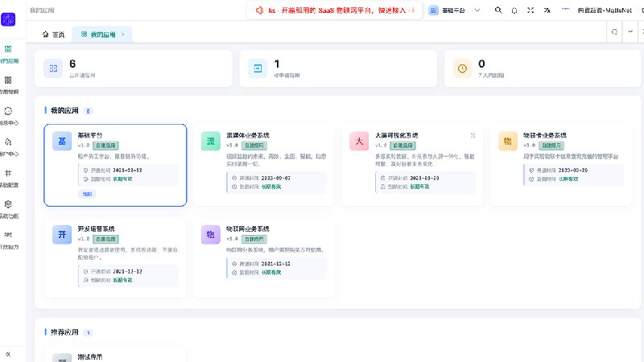The width and height of the screenshot is (644, 362).
Task: Click the 7天内到期 count card showing 0
Action: click(543, 68)
